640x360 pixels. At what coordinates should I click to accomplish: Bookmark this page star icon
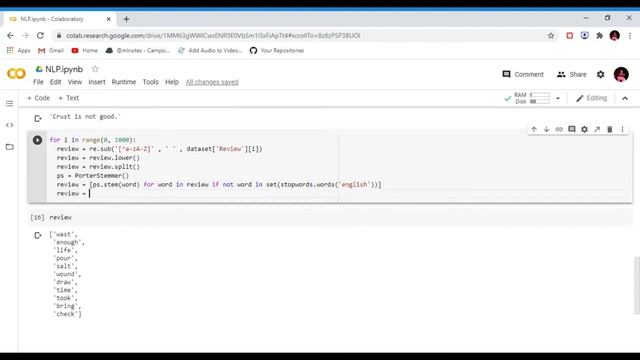click(x=551, y=36)
